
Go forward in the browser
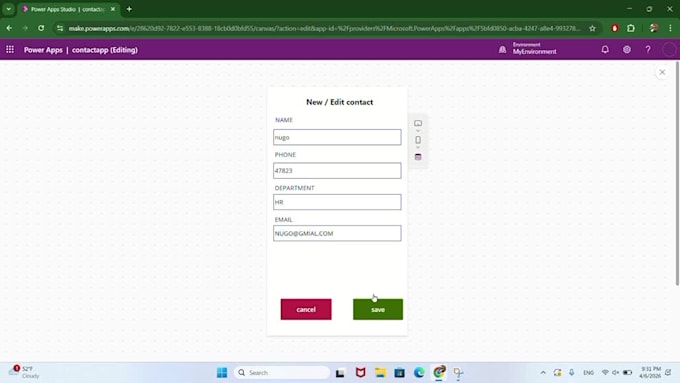[25, 28]
